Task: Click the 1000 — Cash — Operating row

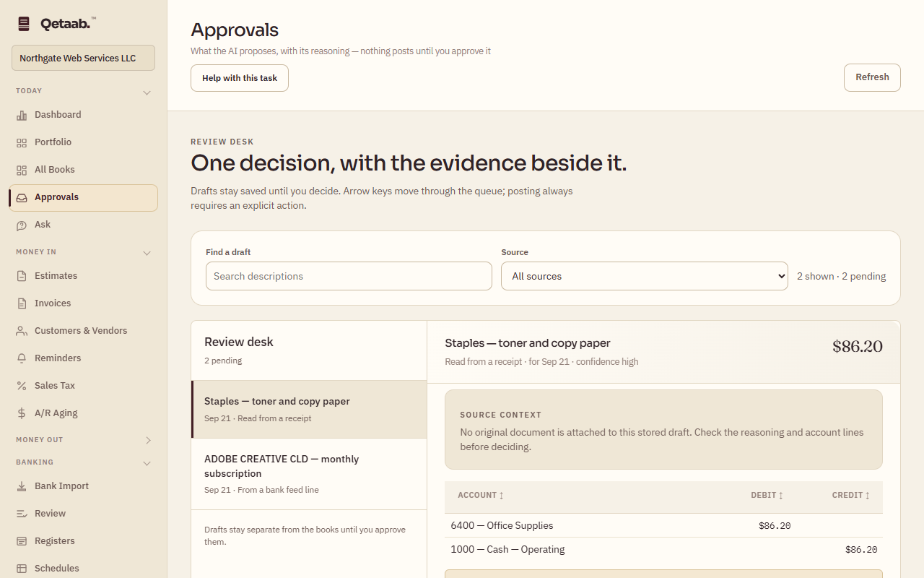Action: pos(663,549)
